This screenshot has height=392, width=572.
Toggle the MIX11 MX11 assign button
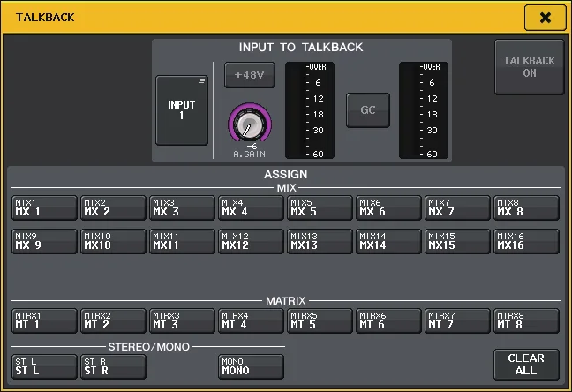pyautogui.click(x=182, y=241)
